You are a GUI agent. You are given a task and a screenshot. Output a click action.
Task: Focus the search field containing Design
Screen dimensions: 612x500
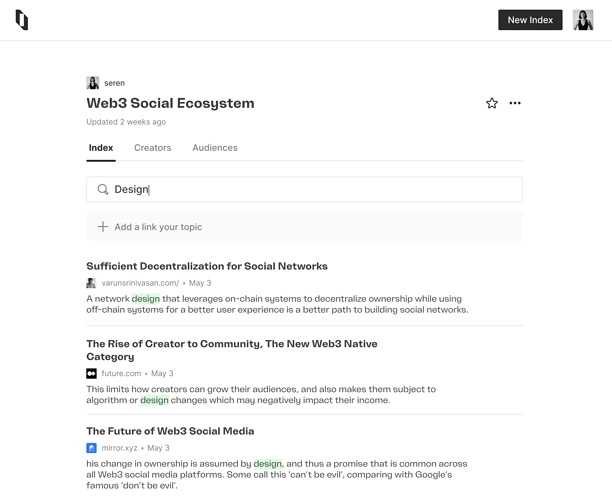click(x=304, y=189)
